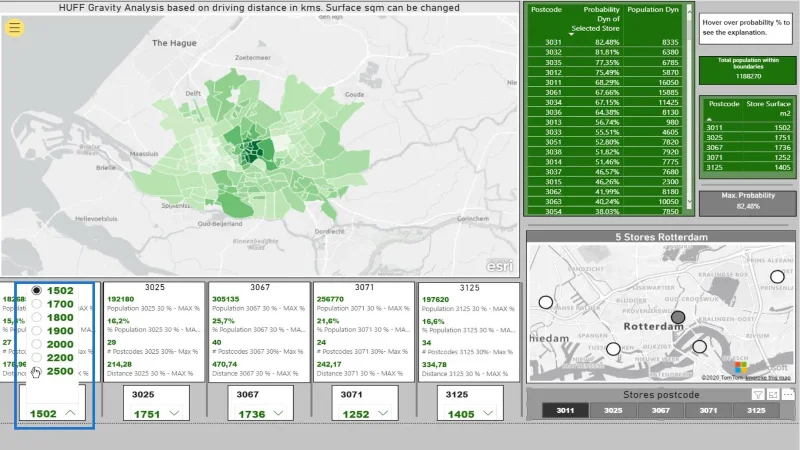Select store postcode 3071 slicer button
800x450 pixels.
coord(708,410)
